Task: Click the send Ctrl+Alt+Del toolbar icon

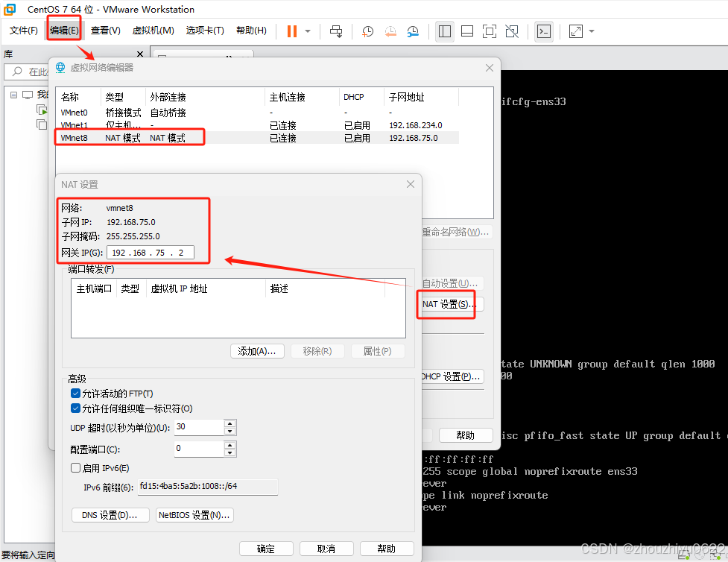Action: [336, 31]
